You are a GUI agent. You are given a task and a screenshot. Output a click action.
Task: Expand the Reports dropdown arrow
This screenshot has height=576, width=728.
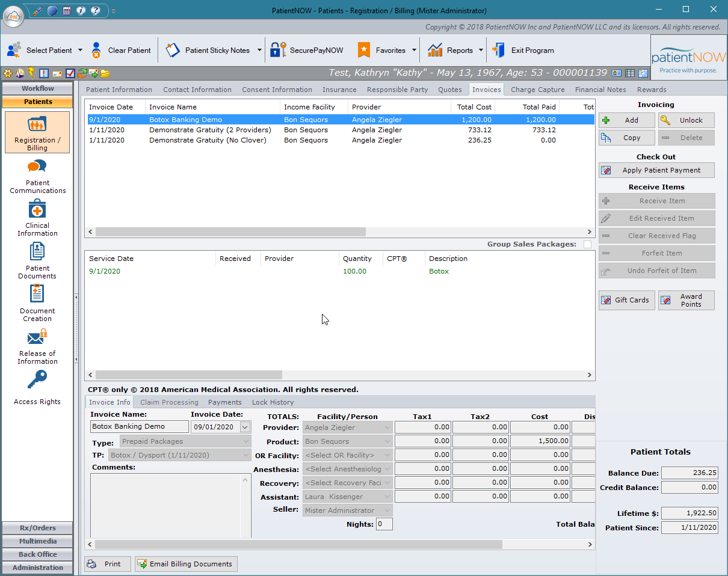coord(481,51)
